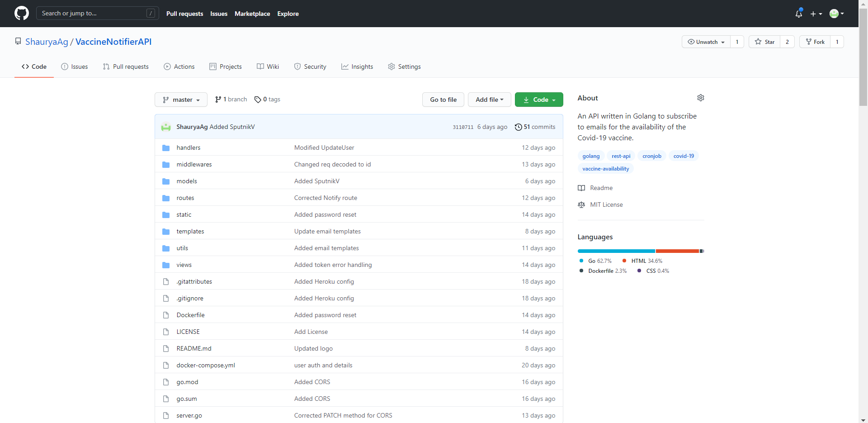Click Marketplace in the top navigation
Image resolution: width=868 pixels, height=423 pixels.
coord(252,14)
